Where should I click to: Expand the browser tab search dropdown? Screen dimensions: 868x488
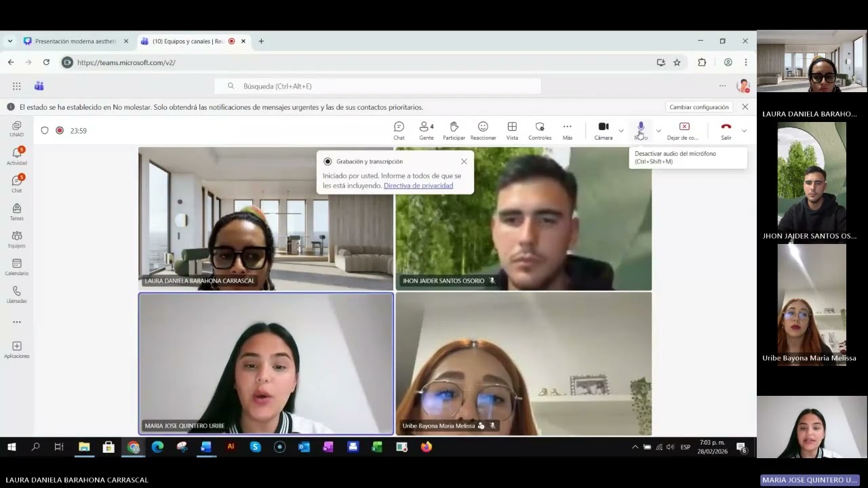pyautogui.click(x=9, y=41)
